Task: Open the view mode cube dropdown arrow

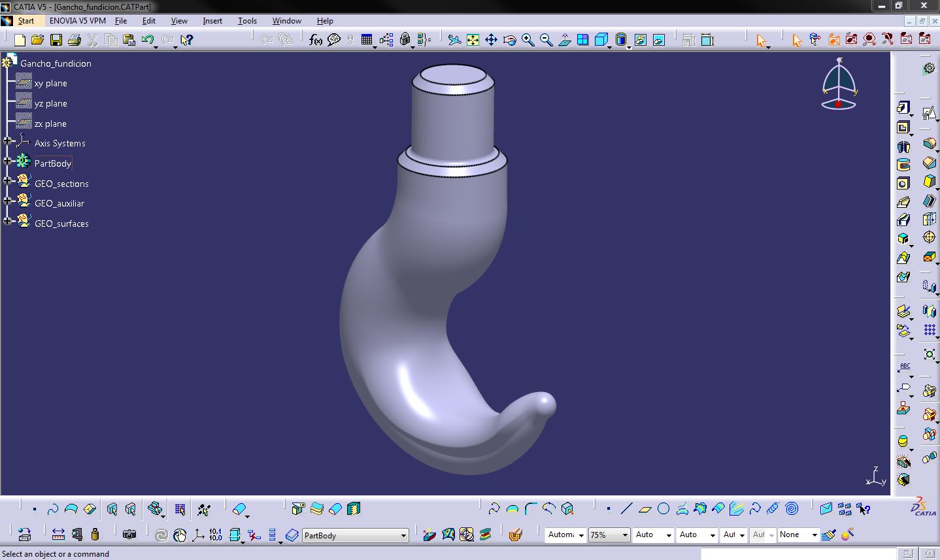Action: (x=610, y=47)
